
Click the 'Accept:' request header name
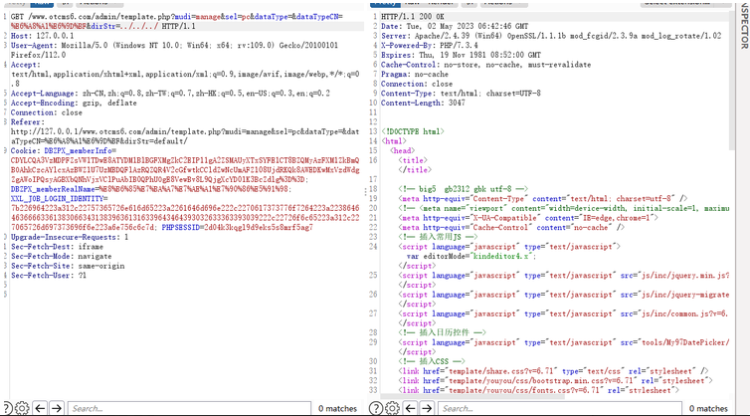25,65
